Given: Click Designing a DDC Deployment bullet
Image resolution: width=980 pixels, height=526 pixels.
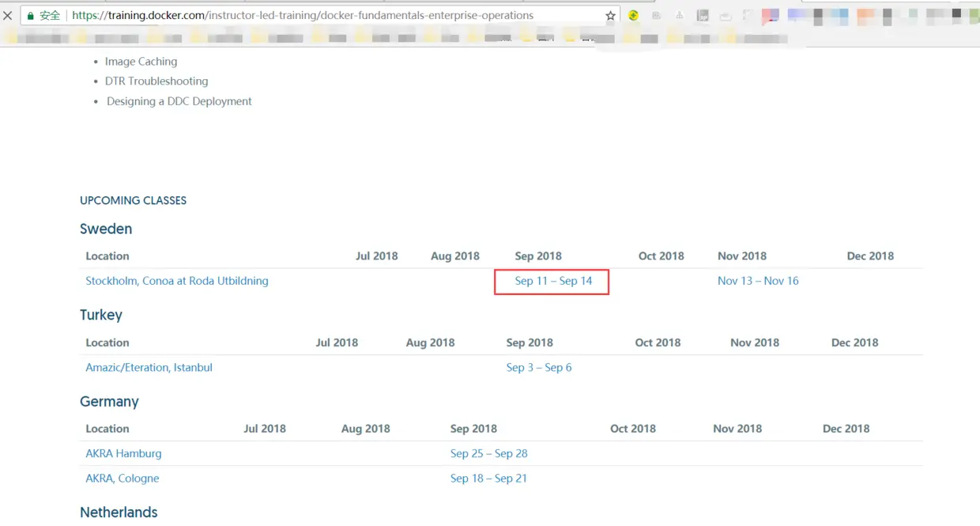Looking at the screenshot, I should (x=179, y=101).
